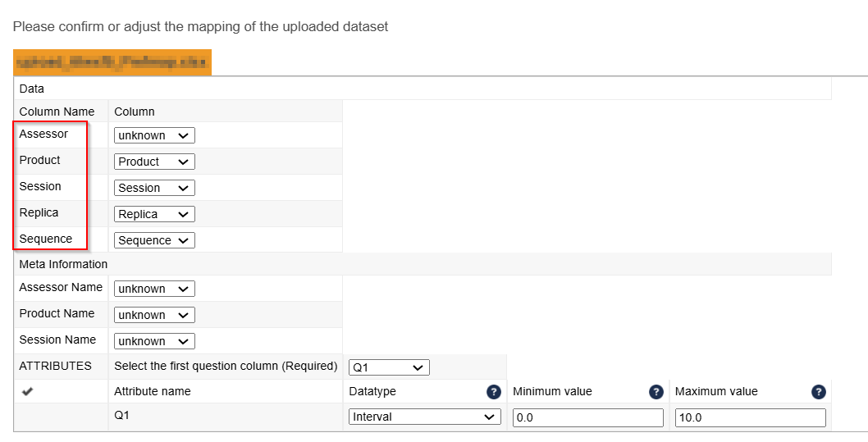Click the Maximum value help icon
Screen dimensions: 868x442
click(x=818, y=392)
